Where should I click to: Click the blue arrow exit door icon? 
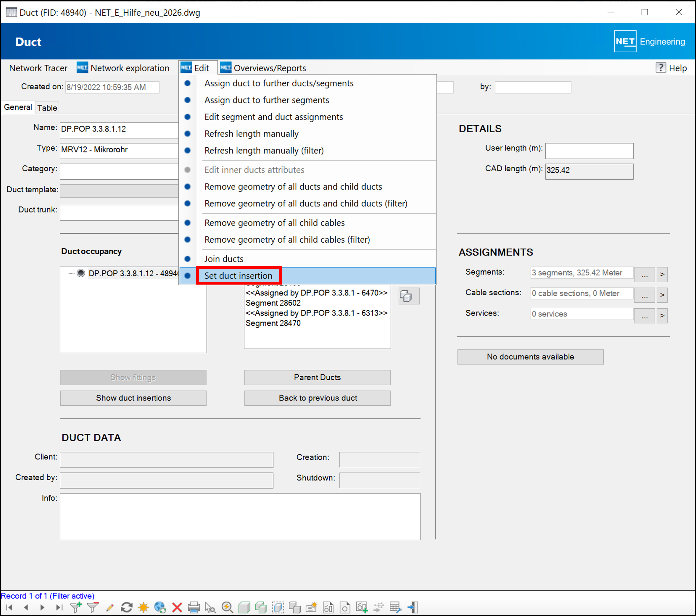(413, 608)
